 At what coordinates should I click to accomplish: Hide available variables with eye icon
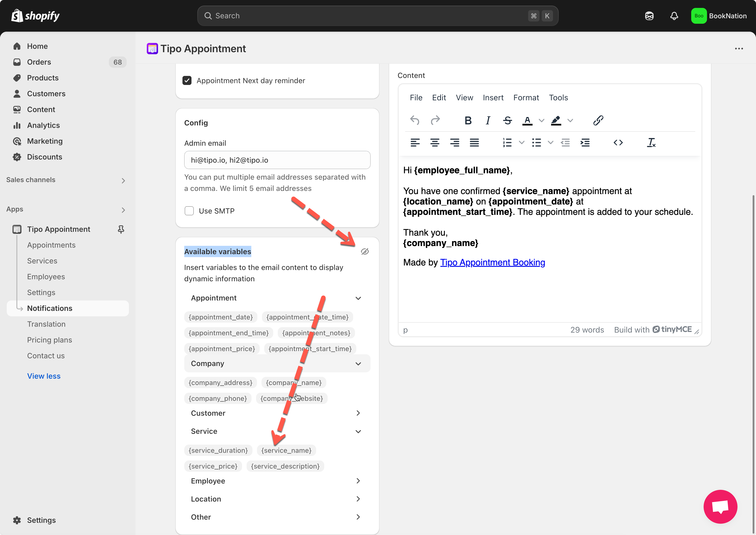click(364, 252)
